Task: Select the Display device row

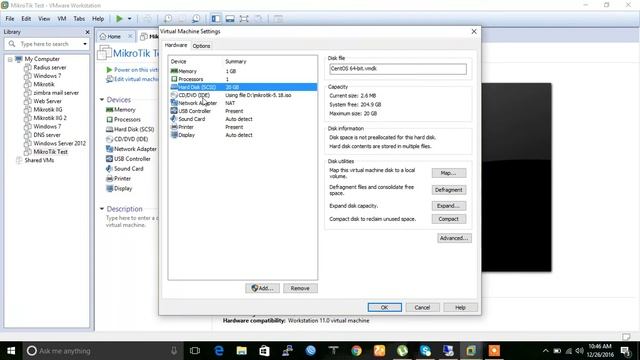Action: click(x=243, y=135)
